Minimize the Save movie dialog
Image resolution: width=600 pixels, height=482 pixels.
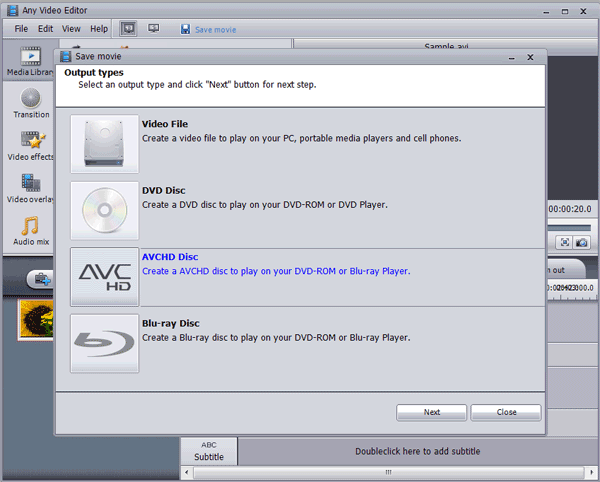click(x=512, y=58)
